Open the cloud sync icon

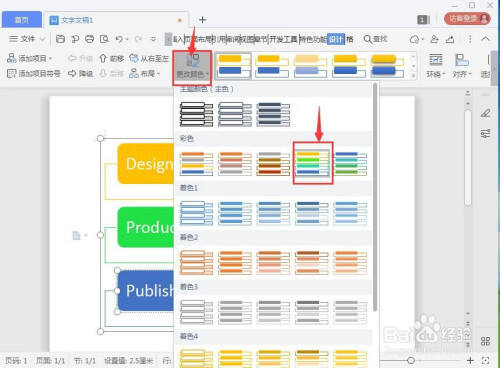click(414, 39)
